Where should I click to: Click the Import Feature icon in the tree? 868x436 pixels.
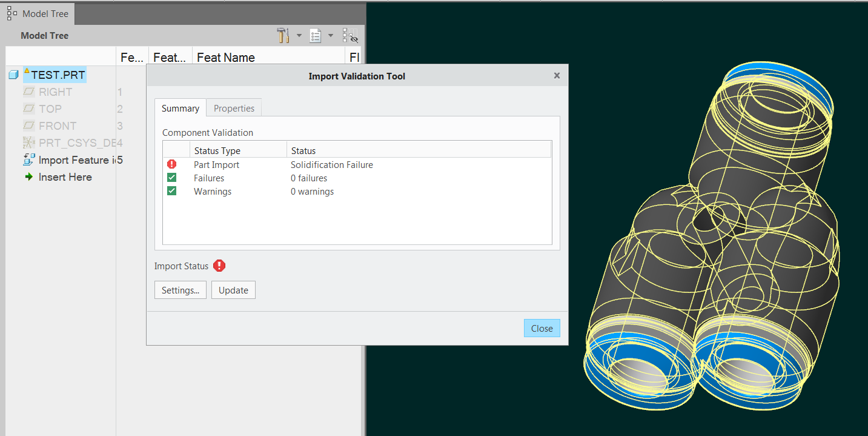pos(27,159)
